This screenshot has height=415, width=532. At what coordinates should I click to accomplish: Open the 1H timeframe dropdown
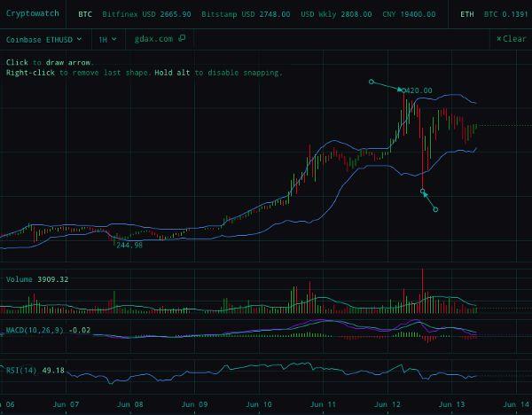coord(107,40)
